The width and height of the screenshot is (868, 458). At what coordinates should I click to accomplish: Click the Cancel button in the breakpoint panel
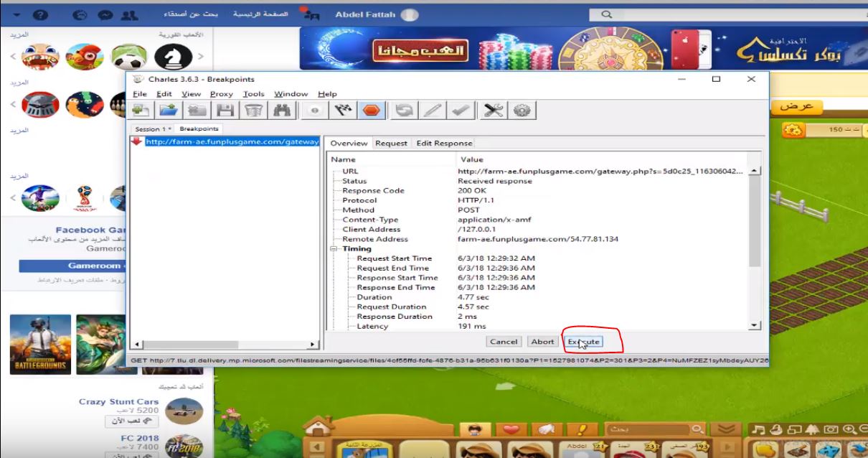(504, 342)
